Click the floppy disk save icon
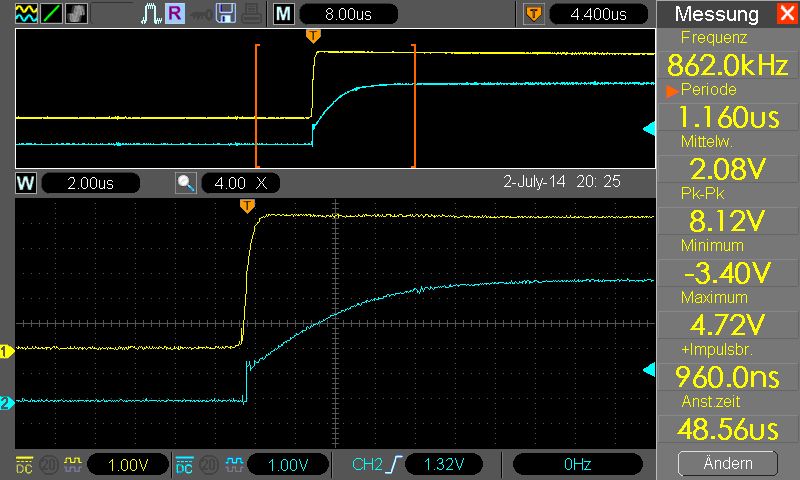The height and width of the screenshot is (480, 800). point(225,14)
